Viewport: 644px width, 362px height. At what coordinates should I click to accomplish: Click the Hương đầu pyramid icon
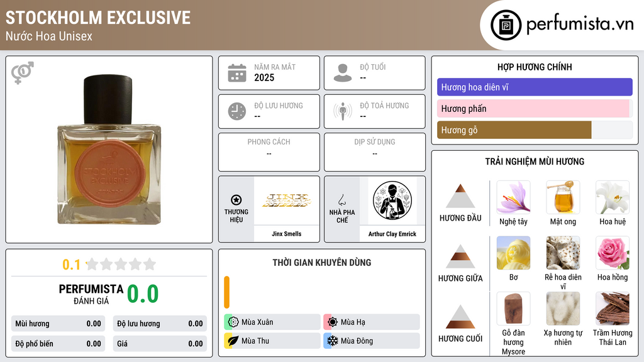tap(460, 196)
